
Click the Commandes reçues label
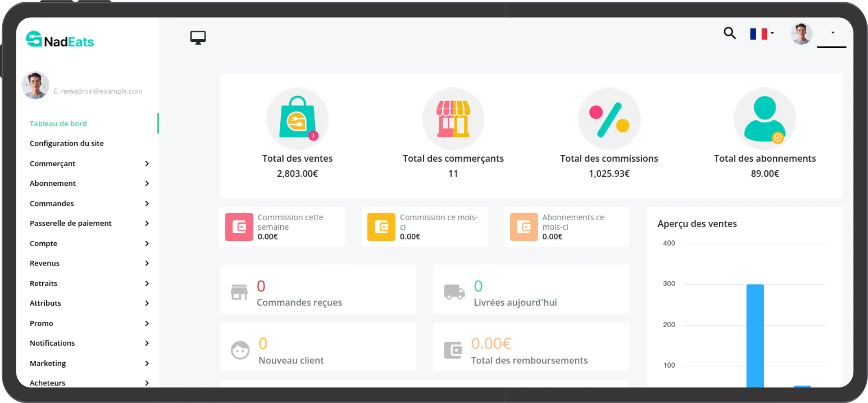(x=299, y=303)
